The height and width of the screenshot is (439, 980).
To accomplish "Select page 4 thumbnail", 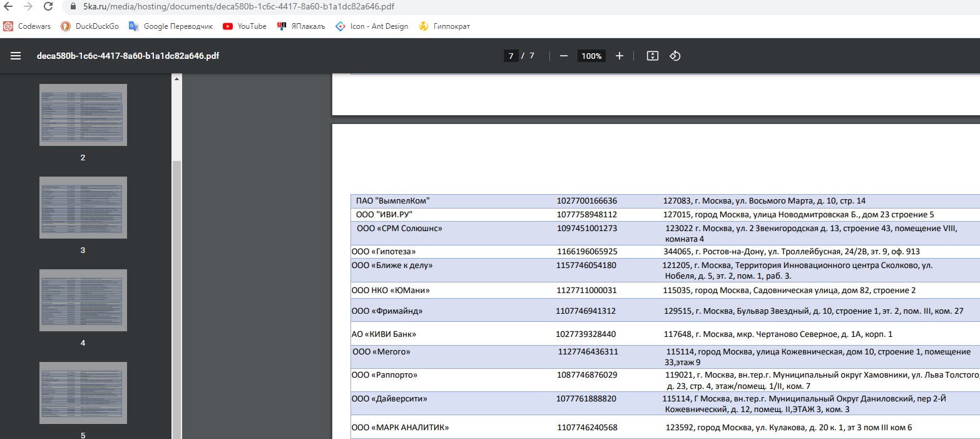I will (x=83, y=300).
